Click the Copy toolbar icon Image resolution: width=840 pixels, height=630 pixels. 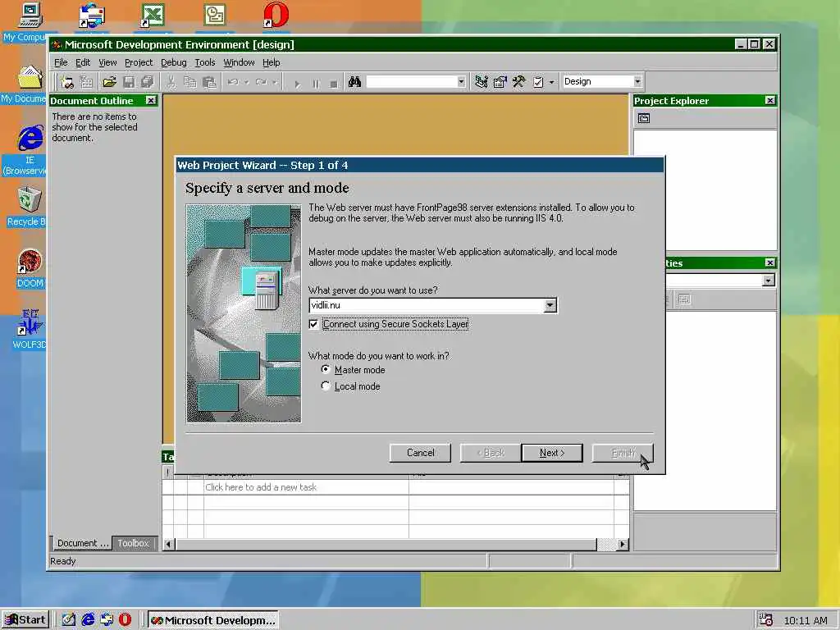coord(189,82)
